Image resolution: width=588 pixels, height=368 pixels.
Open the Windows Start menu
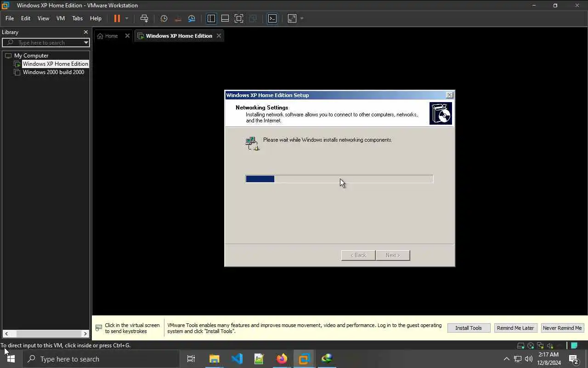click(11, 359)
